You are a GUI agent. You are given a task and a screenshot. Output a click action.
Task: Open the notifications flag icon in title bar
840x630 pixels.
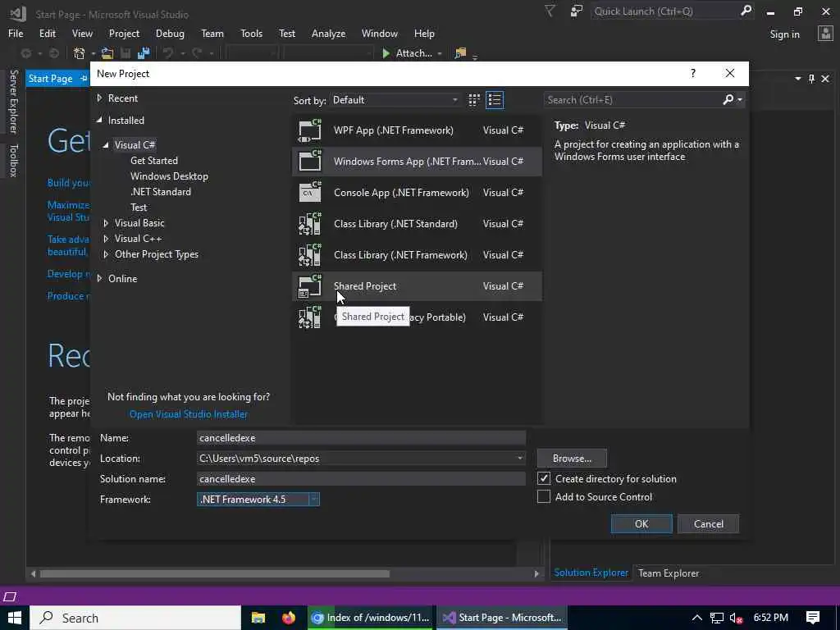tap(550, 11)
